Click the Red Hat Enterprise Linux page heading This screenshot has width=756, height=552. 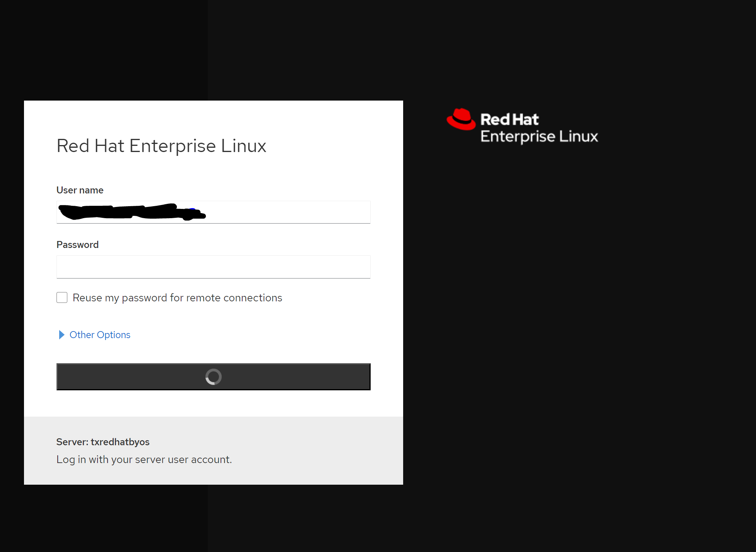click(161, 146)
